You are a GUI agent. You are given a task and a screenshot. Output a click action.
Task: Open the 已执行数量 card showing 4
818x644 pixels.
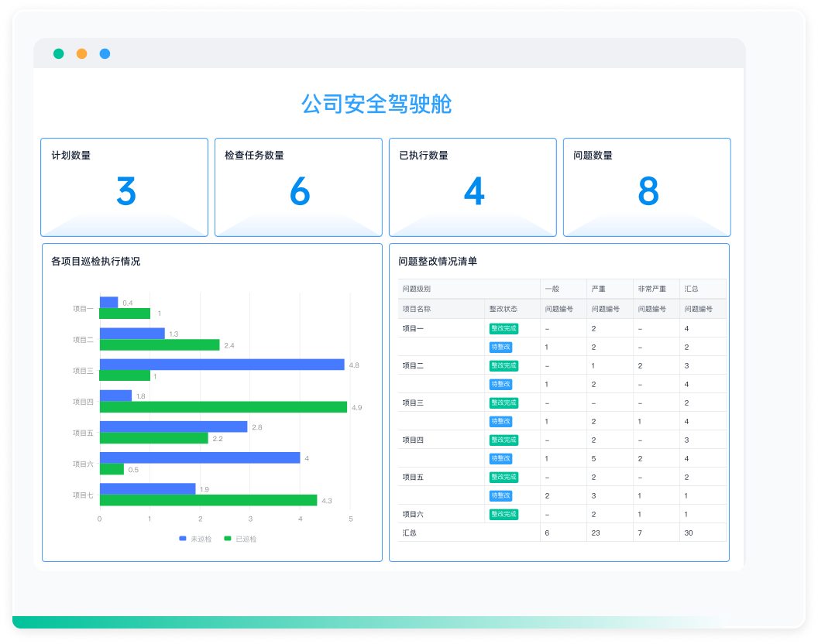click(x=473, y=187)
